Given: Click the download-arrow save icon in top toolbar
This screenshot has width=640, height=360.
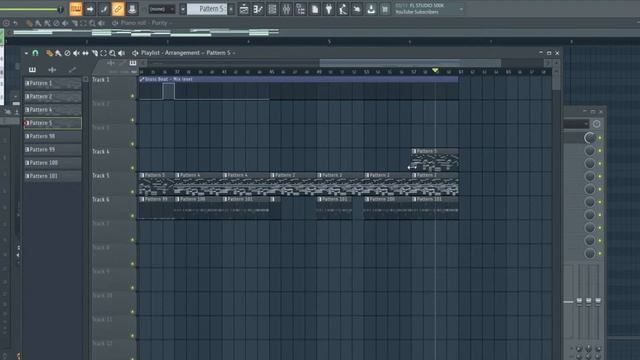Looking at the screenshot, I should tap(371, 9).
